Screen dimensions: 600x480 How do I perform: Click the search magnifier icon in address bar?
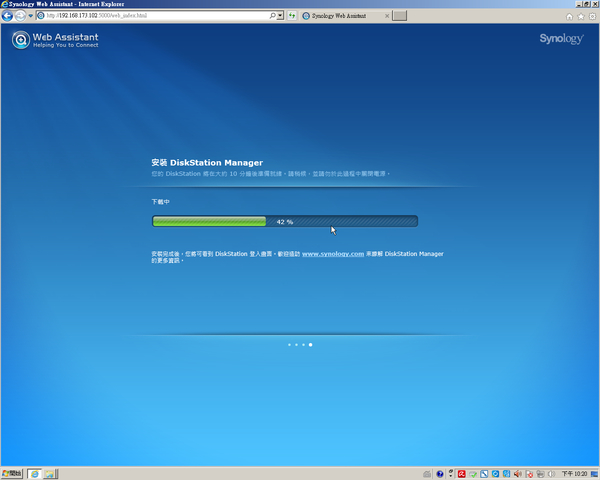pyautogui.click(x=272, y=16)
